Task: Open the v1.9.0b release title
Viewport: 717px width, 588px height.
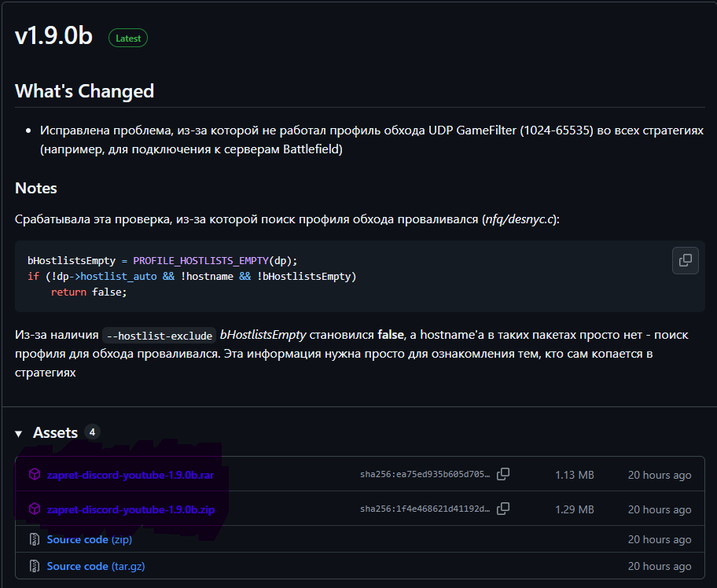Action: [53, 37]
